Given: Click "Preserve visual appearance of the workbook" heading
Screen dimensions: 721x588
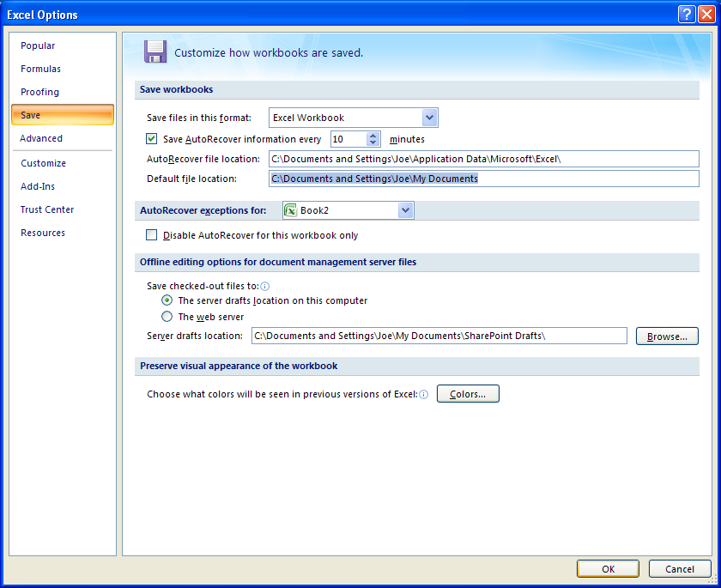Looking at the screenshot, I should [x=239, y=366].
